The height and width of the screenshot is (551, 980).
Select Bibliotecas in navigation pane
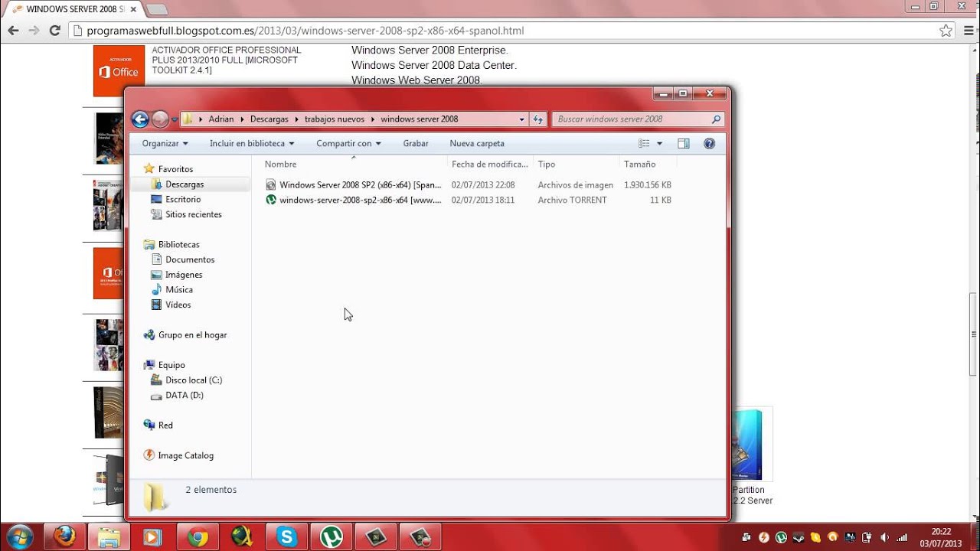coord(178,244)
